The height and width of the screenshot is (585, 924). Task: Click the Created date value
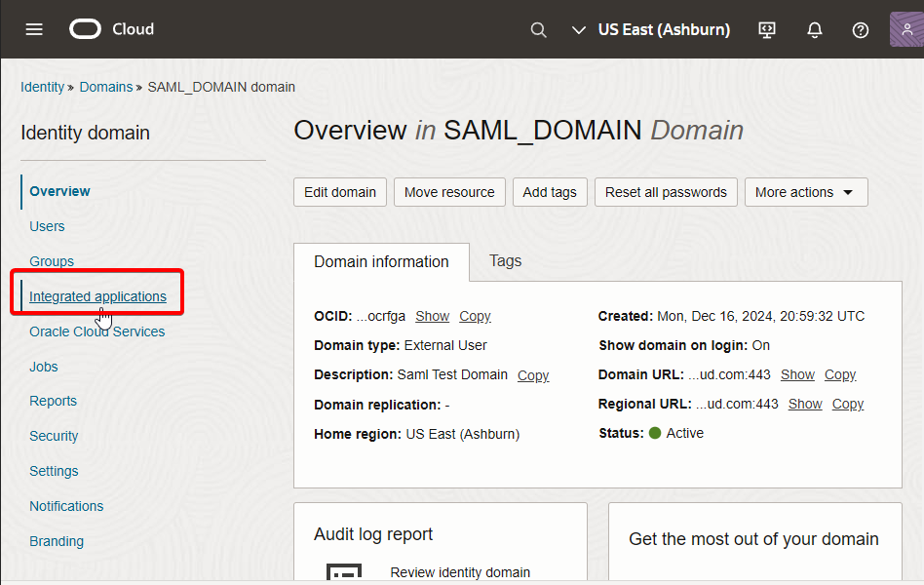(x=761, y=316)
